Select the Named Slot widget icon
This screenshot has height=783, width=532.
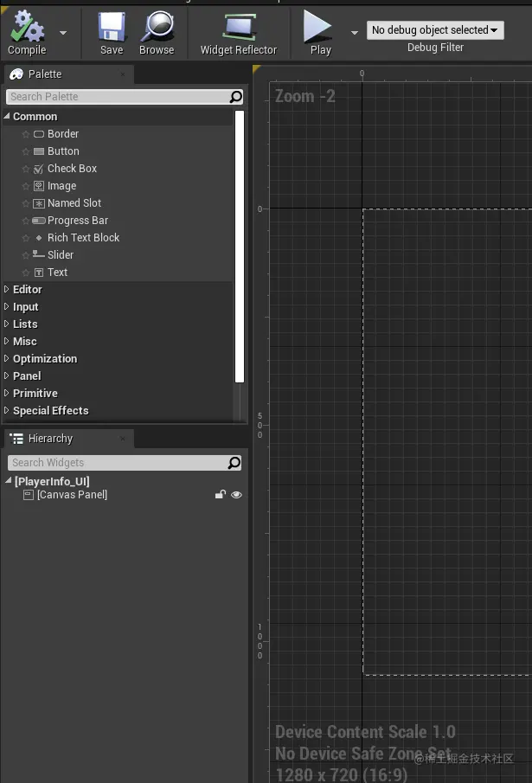[39, 203]
